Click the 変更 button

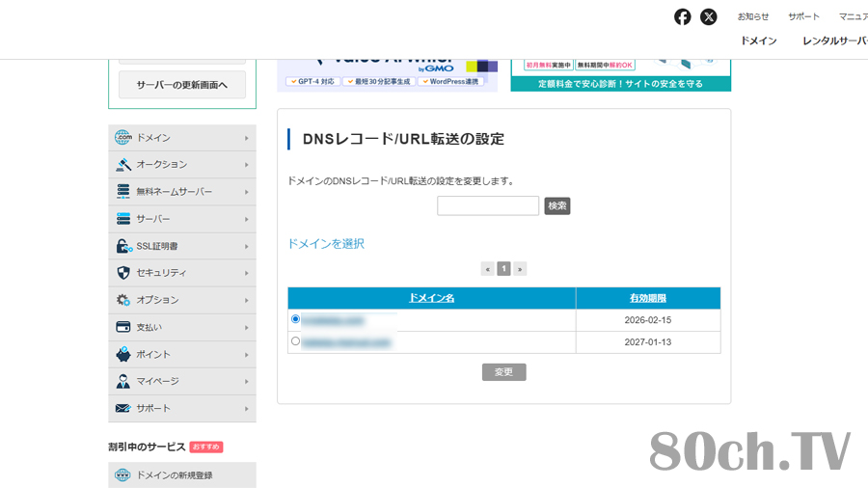coord(503,372)
